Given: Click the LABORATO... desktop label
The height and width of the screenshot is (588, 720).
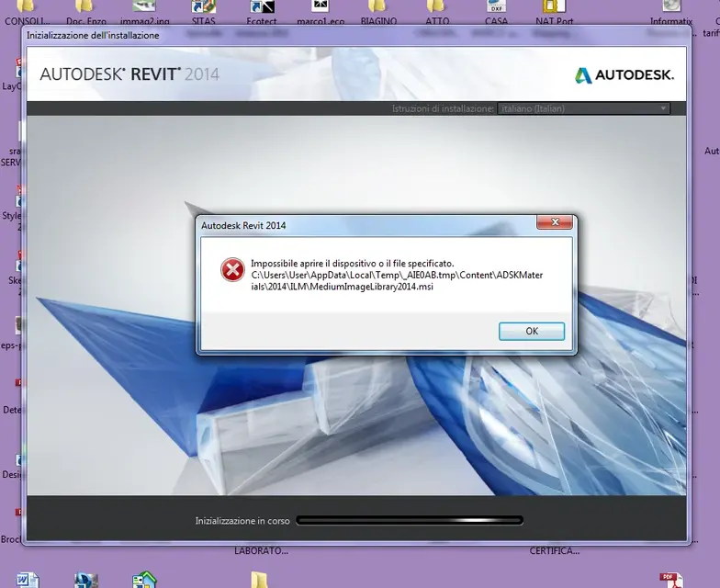Looking at the screenshot, I should tap(261, 551).
